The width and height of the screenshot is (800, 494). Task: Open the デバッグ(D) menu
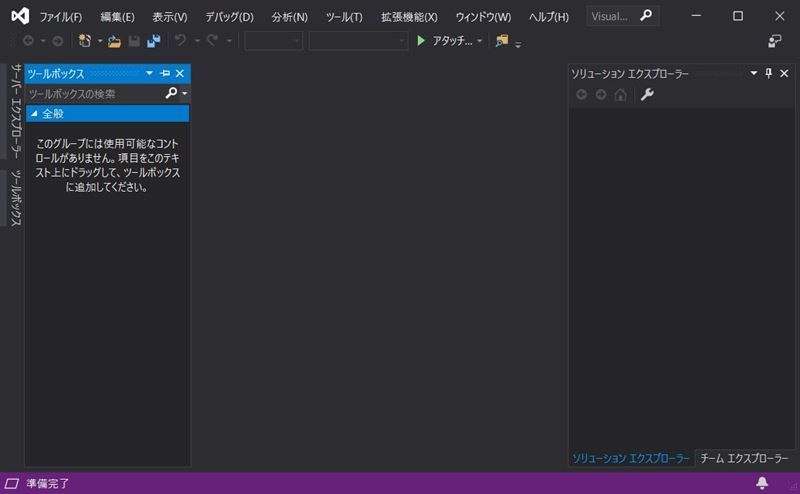pyautogui.click(x=229, y=17)
